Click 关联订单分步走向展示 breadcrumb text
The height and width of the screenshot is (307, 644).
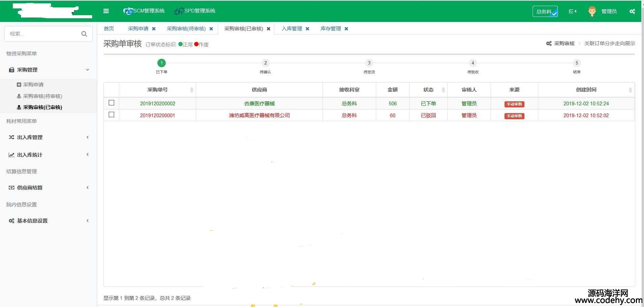coord(610,44)
